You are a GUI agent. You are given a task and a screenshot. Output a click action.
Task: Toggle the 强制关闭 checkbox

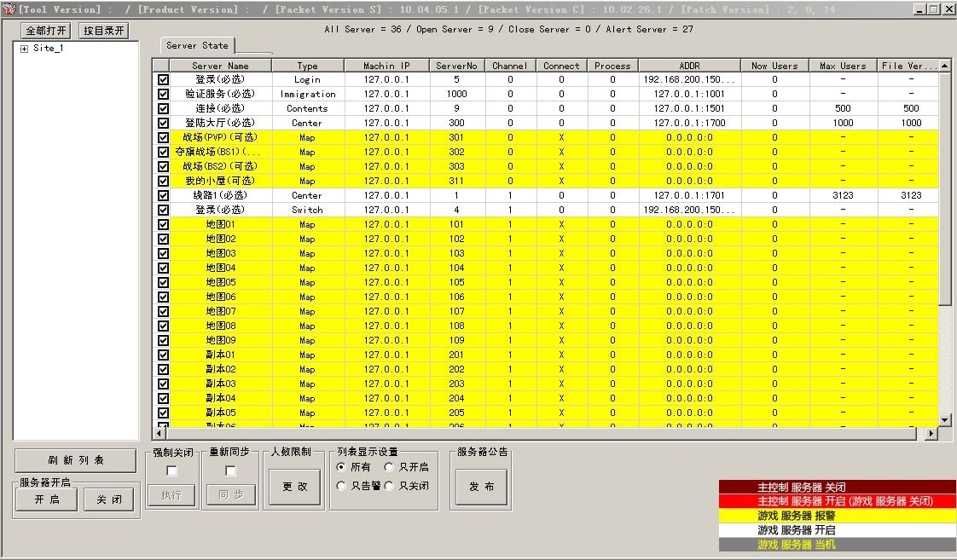(171, 471)
